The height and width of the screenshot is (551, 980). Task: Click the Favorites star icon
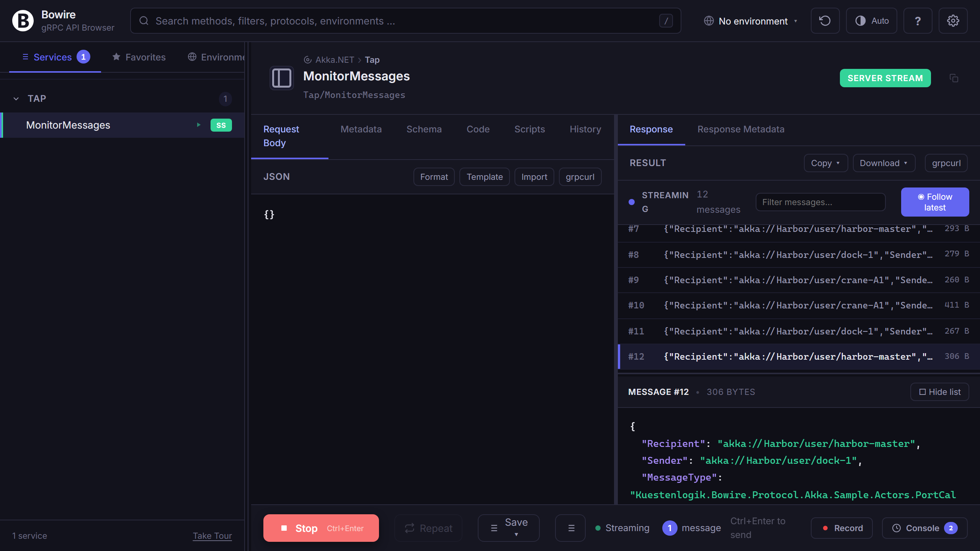click(116, 57)
